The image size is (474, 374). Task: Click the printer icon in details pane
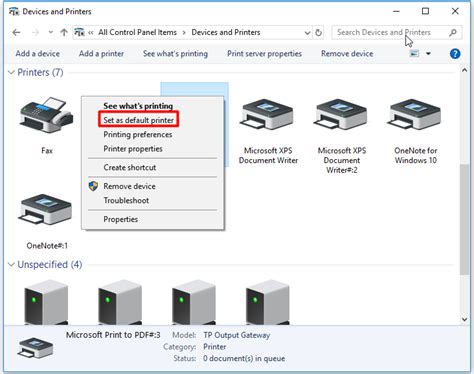[x=35, y=348]
